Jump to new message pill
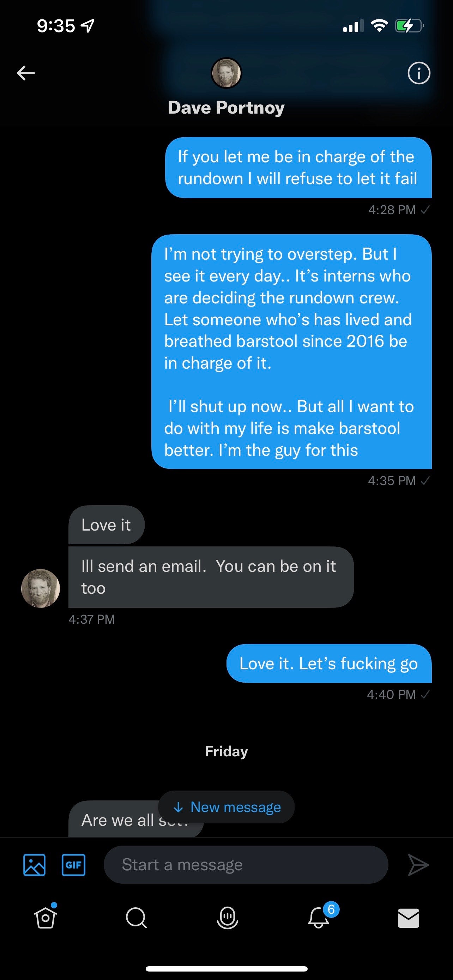Image resolution: width=453 pixels, height=980 pixels. [226, 807]
